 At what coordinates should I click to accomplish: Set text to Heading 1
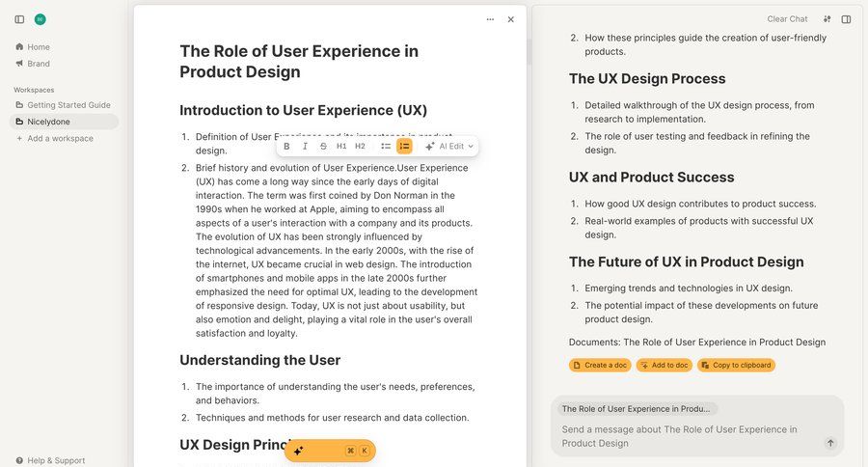(341, 147)
